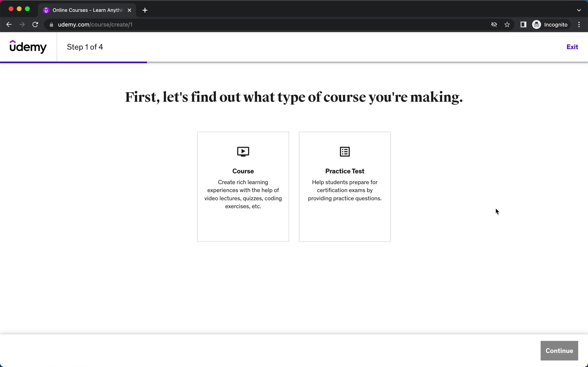This screenshot has width=588, height=367.
Task: Enable split screen browser view
Action: click(x=523, y=24)
